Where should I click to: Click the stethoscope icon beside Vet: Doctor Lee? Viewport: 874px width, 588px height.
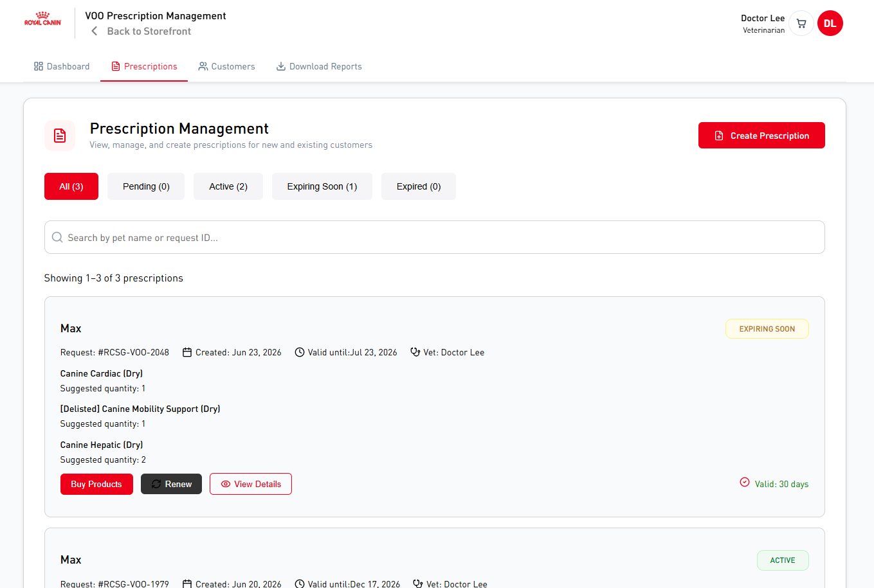[x=415, y=352]
